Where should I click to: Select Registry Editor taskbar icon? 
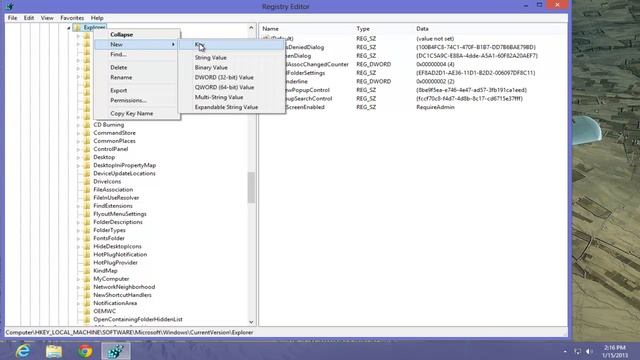[116, 351]
